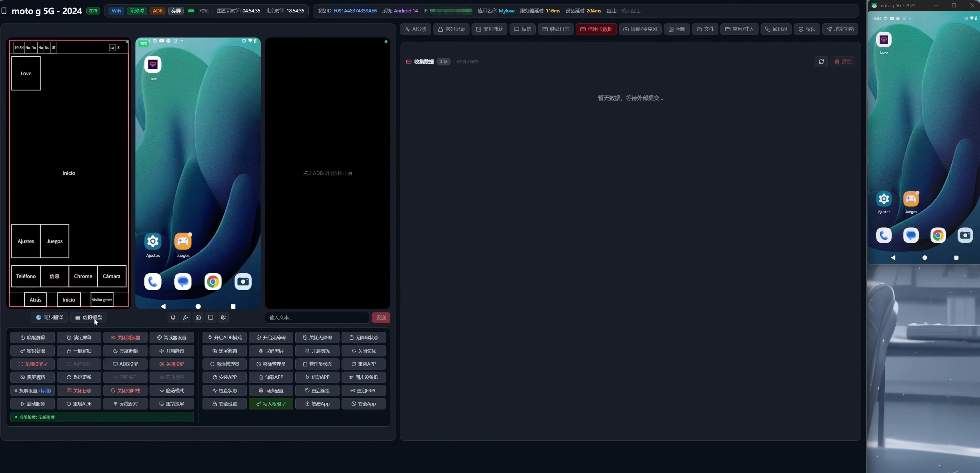
Task: Open the 权限 tab
Action: point(806,29)
